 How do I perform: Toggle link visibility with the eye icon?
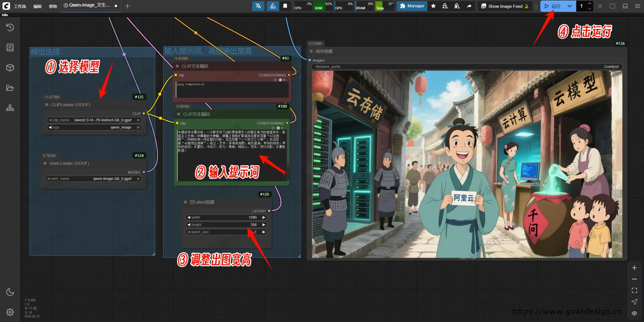634,313
